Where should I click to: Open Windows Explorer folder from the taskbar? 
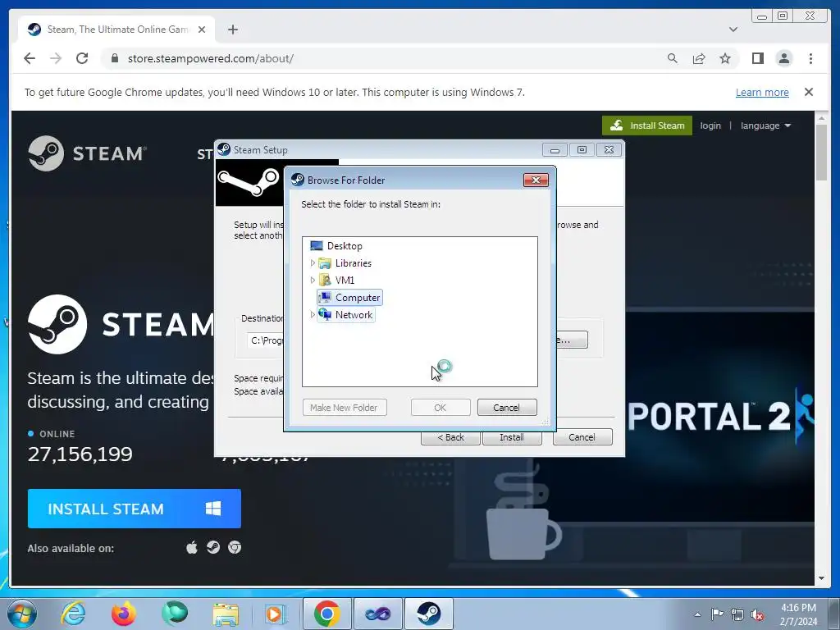tap(226, 614)
